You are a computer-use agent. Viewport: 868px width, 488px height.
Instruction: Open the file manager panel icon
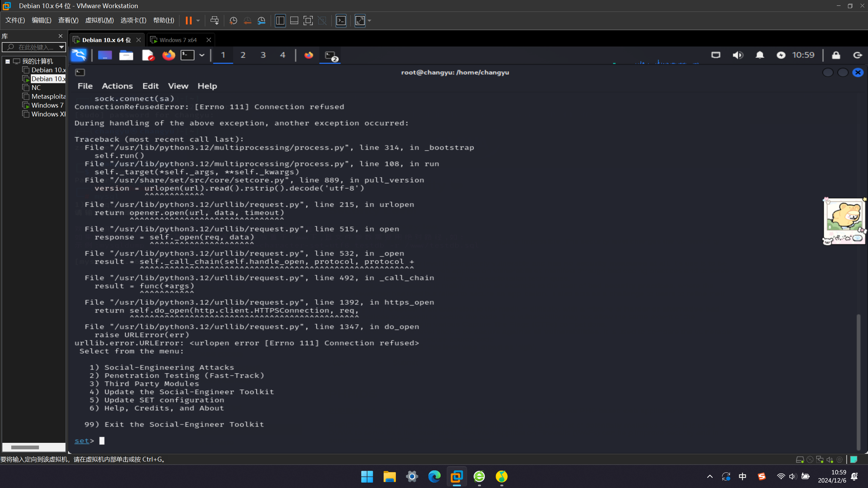(126, 55)
